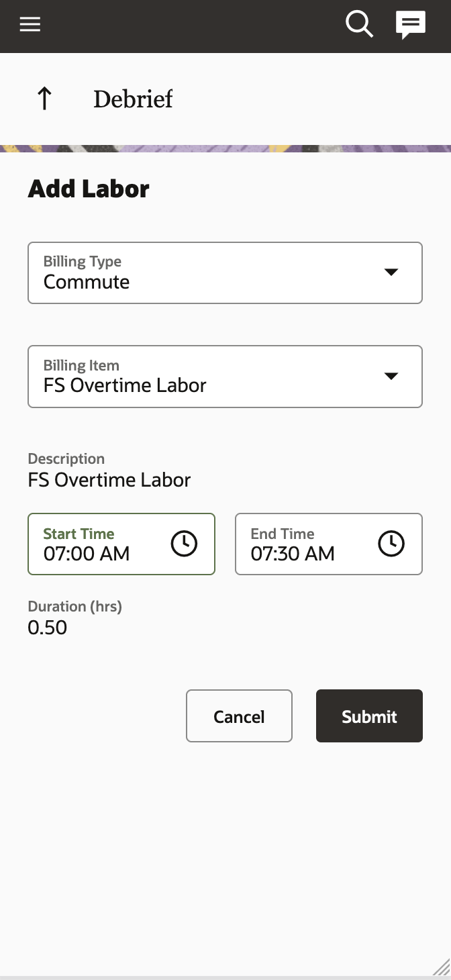This screenshot has width=451, height=980.
Task: Click the FS Overtime Labor billing item field
Action: coord(225,377)
